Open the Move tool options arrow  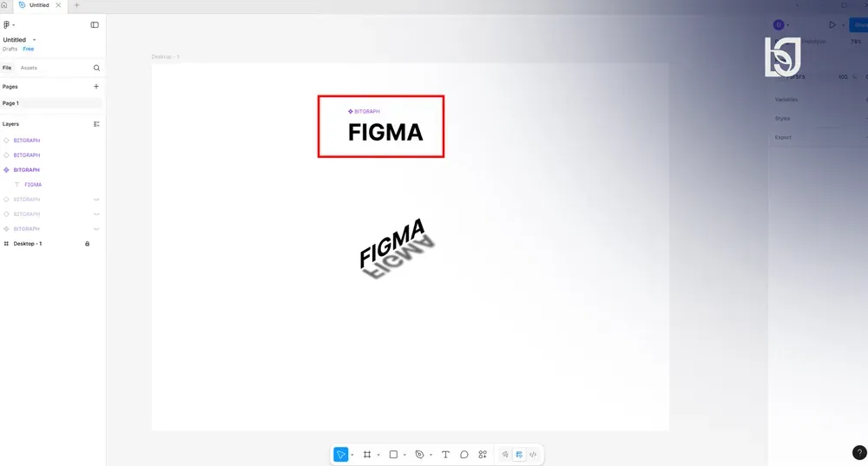(x=352, y=455)
